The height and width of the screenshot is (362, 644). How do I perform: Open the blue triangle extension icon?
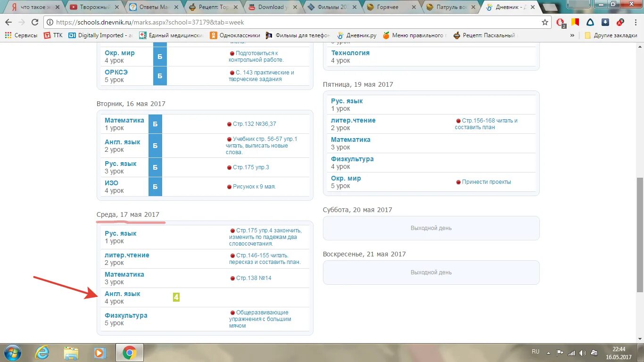coord(590,22)
